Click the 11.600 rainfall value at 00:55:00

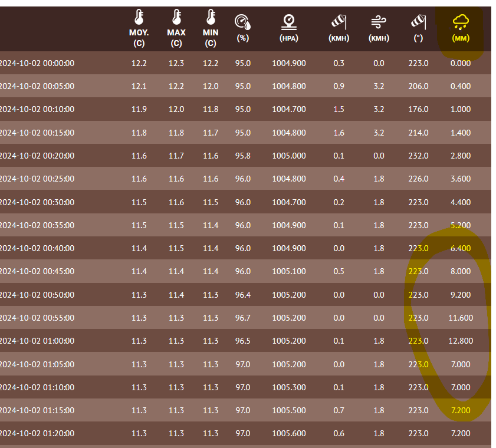click(x=461, y=318)
